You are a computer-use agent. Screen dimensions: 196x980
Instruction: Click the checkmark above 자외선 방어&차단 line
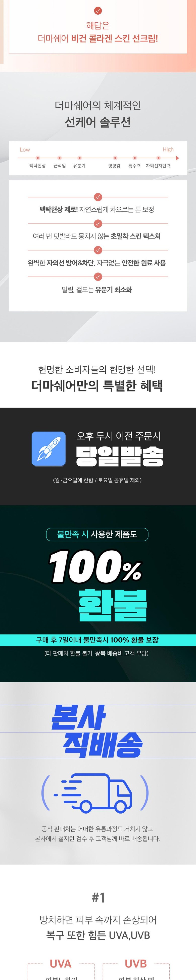98,250
